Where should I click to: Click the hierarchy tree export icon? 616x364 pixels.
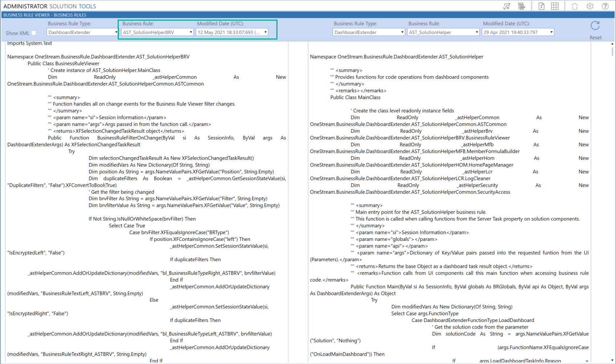522,6
